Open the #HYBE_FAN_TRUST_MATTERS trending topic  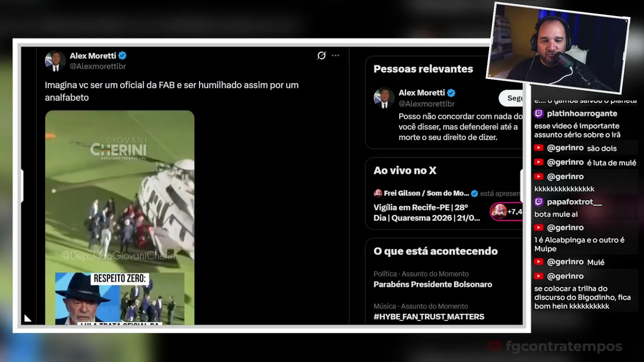429,317
